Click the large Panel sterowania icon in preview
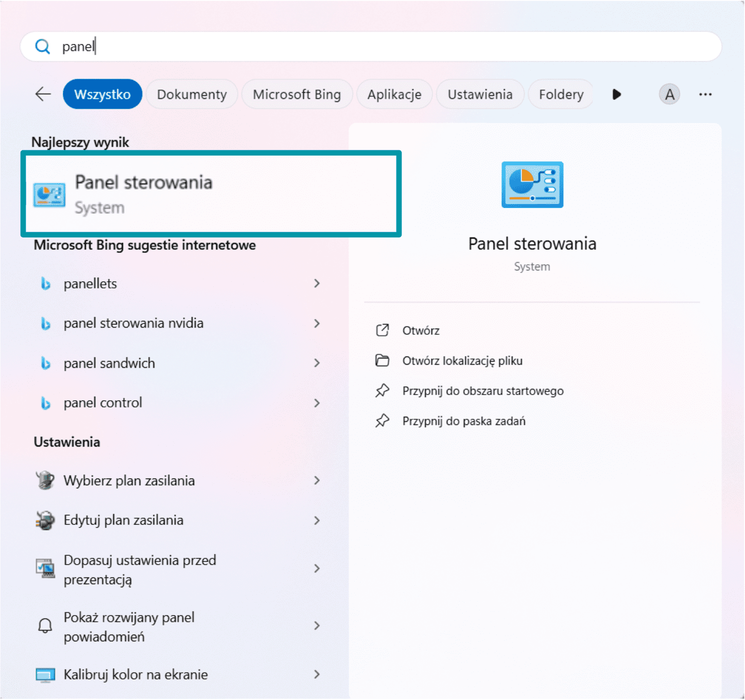The image size is (745, 700). point(532,184)
